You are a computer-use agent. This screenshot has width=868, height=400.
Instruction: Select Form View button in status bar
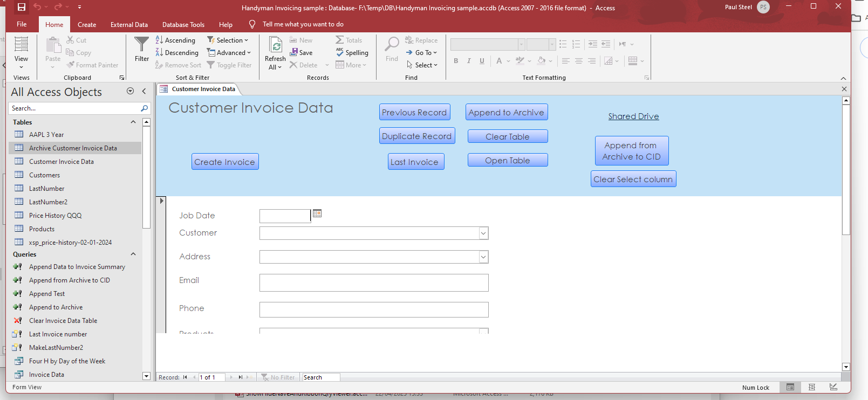tap(790, 387)
